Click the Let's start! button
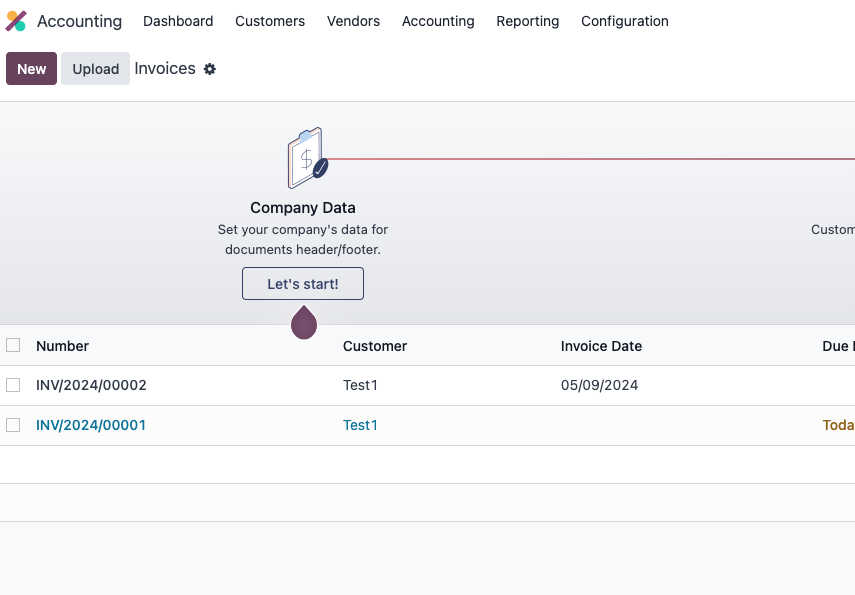Screen dimensions: 855x595 click(303, 284)
